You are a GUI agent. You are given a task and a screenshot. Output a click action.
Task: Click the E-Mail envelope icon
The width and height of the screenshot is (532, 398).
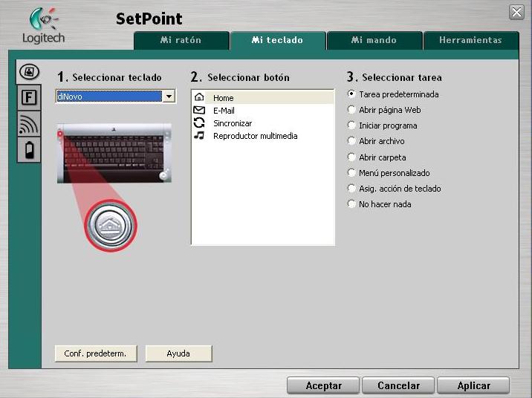pos(198,111)
